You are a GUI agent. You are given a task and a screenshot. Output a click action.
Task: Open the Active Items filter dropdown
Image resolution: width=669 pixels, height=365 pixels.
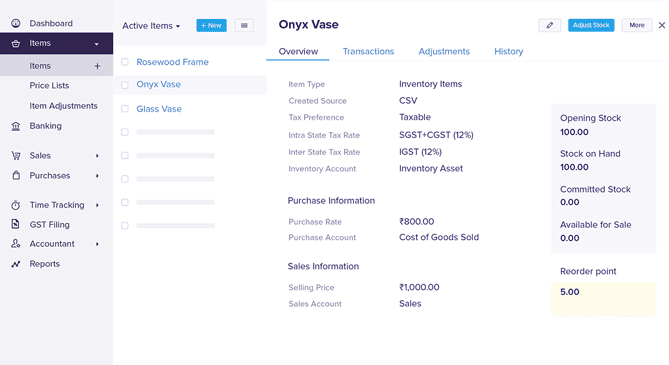151,26
